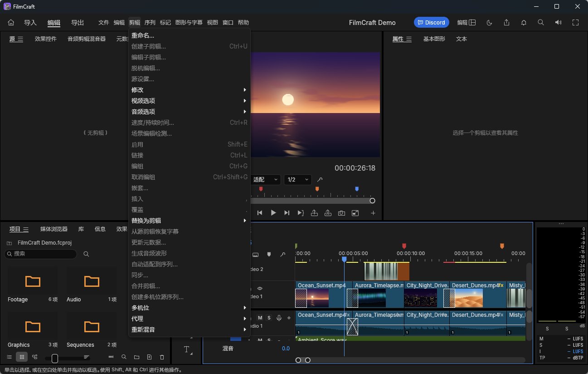Export frame with the camera icon
The image size is (588, 374).
pos(341,213)
